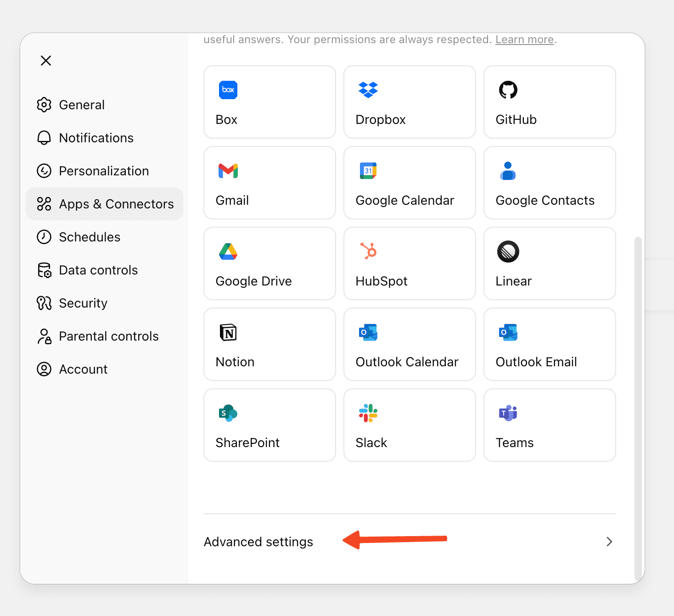The width and height of the screenshot is (674, 616).
Task: Select the Linear connector card
Action: tap(550, 263)
